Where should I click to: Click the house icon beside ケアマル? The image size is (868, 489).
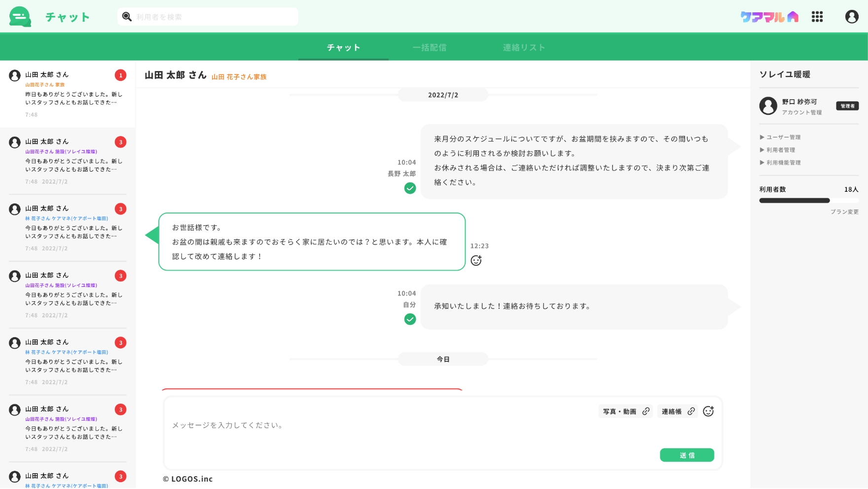click(x=793, y=17)
